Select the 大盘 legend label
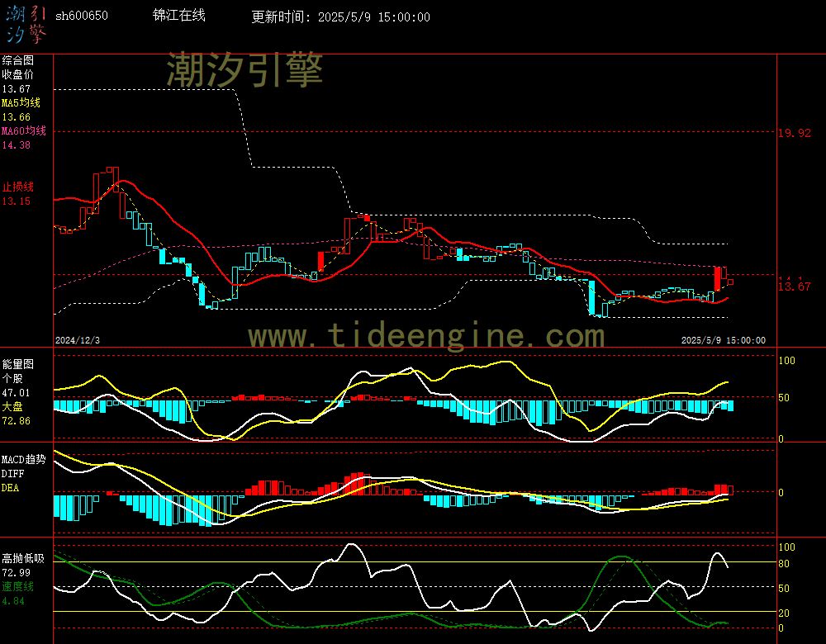The image size is (826, 644). tap(12, 406)
